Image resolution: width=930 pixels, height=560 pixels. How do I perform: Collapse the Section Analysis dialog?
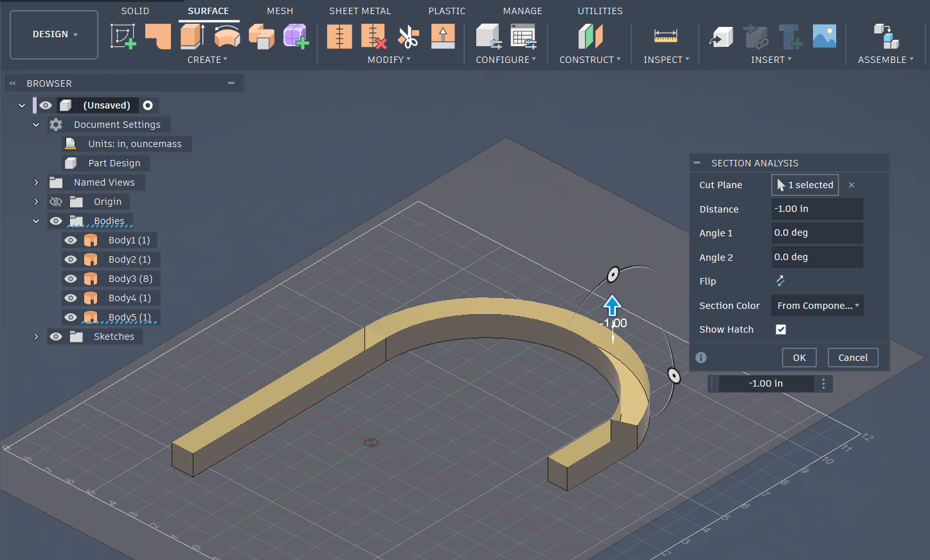[x=697, y=162]
